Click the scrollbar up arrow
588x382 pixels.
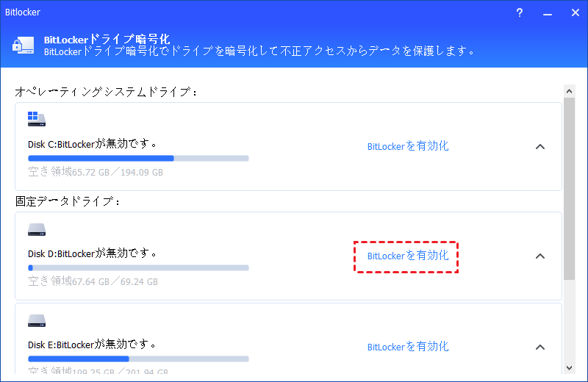(569, 89)
